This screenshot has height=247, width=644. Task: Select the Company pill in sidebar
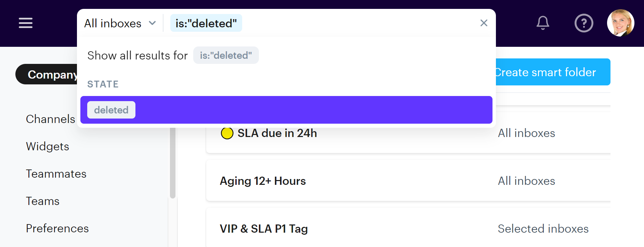48,74
